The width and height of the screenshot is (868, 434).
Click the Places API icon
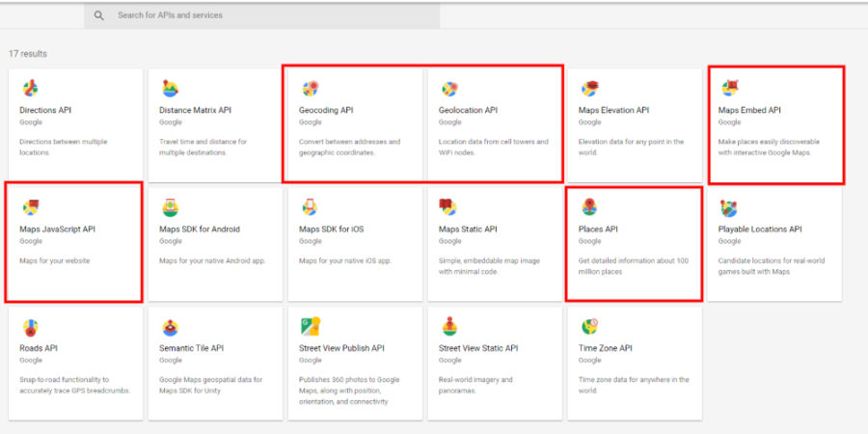(x=589, y=207)
